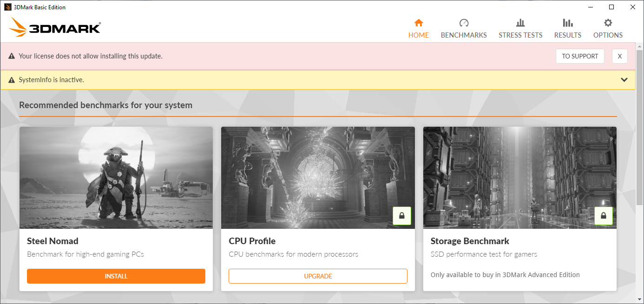Open the CPU Profile thumbnail image
The height and width of the screenshot is (304, 644).
tap(318, 178)
